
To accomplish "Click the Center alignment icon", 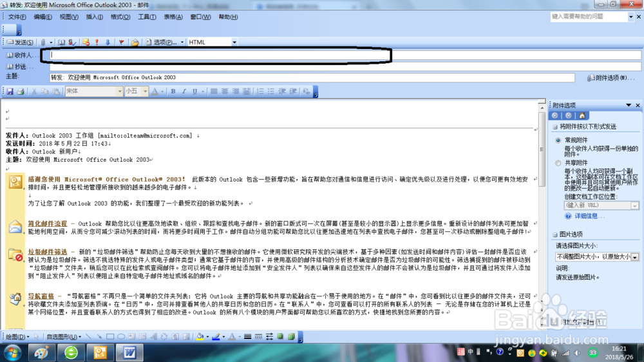I will (225, 91).
